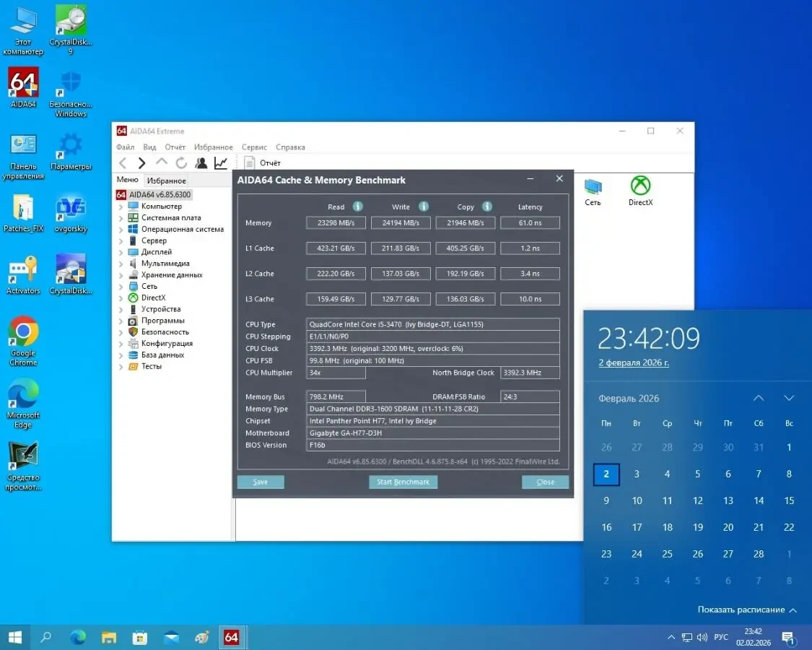Go back with AIDA64 toolbar left arrow
This screenshot has height=650, width=812.
(123, 162)
